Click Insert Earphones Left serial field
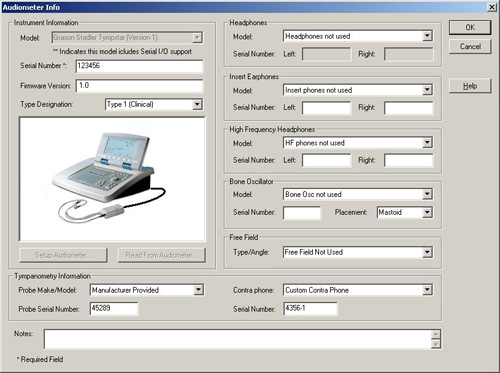The width and height of the screenshot is (500, 373). pyautogui.click(x=326, y=108)
